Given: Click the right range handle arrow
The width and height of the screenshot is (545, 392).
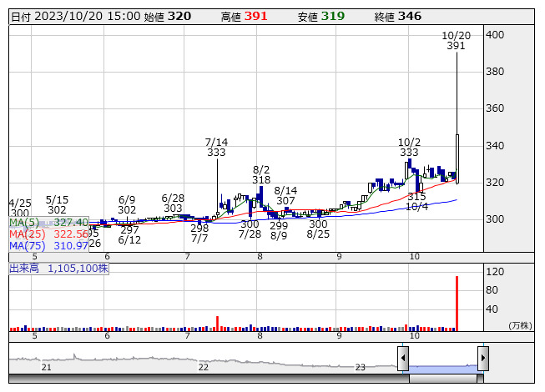Looking at the screenshot, I should tap(483, 358).
